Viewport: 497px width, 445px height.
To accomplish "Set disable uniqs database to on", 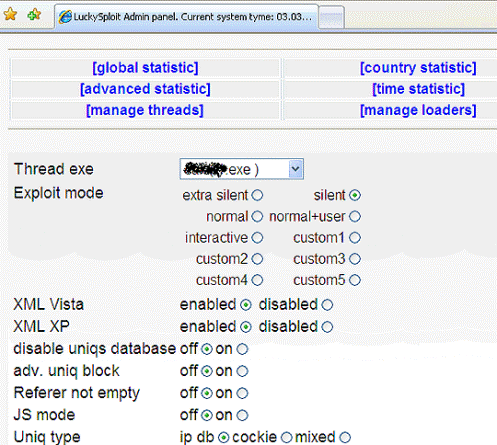I will (242, 349).
